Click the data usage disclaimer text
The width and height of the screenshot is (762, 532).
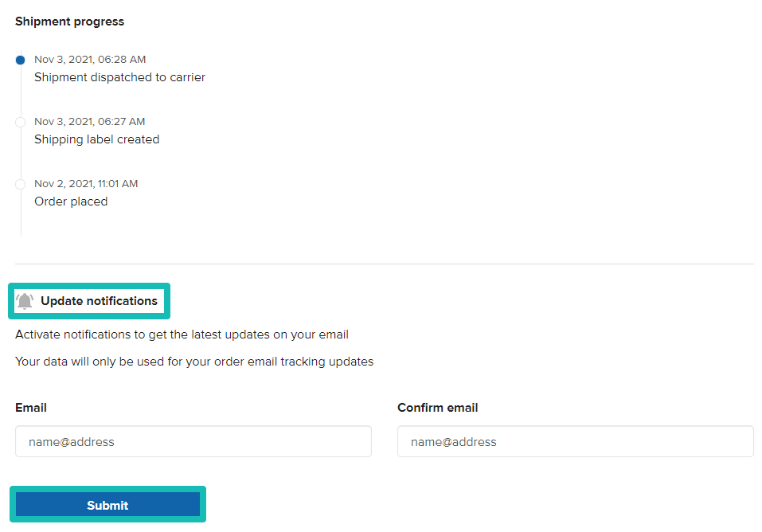point(194,361)
